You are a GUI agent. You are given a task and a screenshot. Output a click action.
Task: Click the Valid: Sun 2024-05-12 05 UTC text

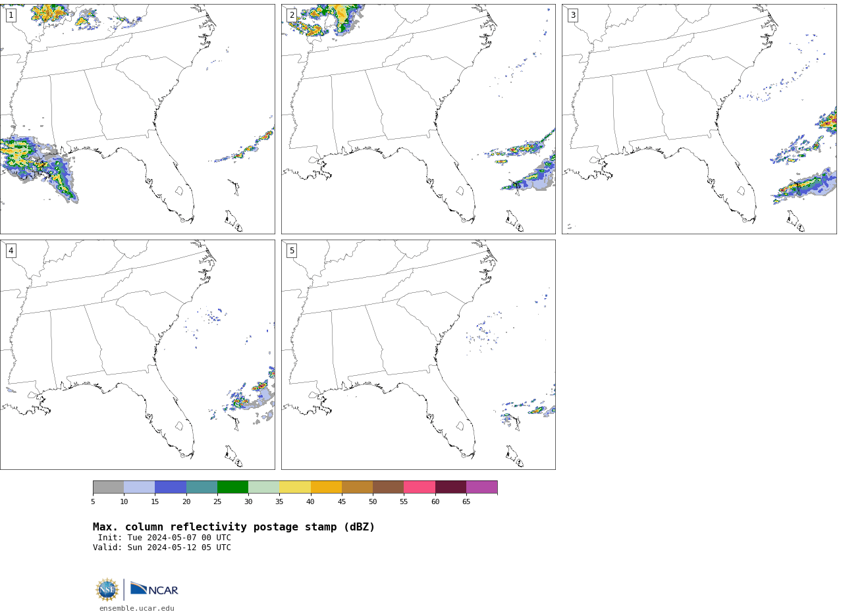click(162, 548)
